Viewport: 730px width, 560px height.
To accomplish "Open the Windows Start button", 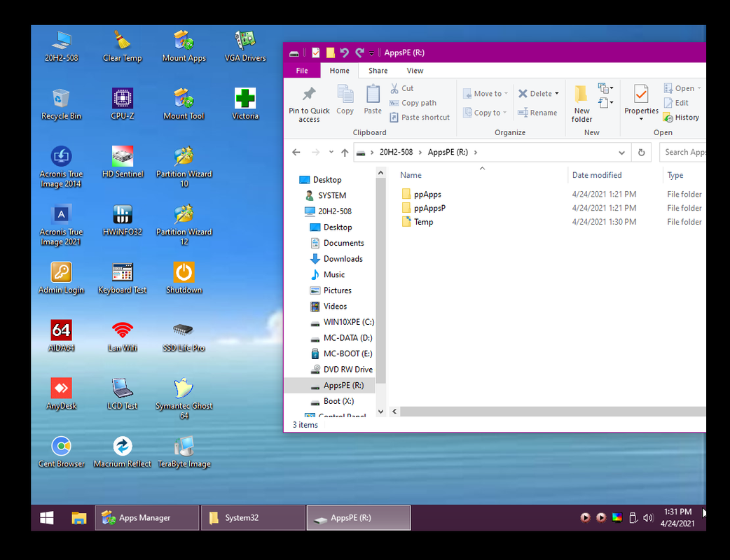I will tap(46, 518).
